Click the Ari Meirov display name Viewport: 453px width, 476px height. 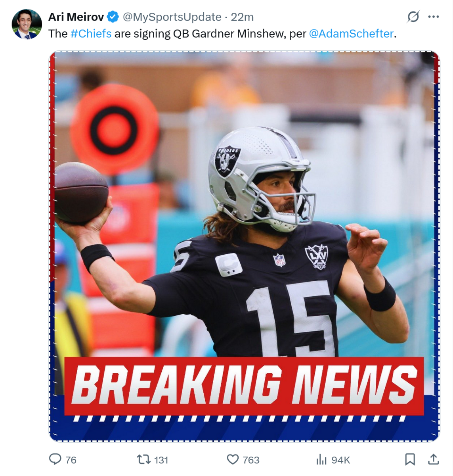coord(76,17)
